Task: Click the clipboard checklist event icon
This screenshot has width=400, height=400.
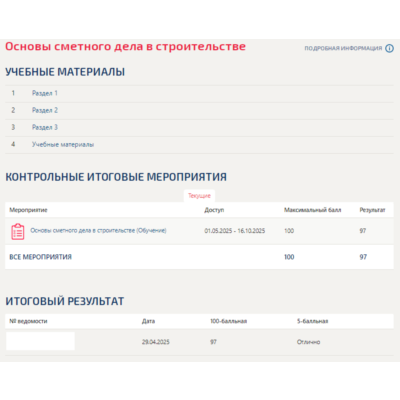Action: (18, 232)
